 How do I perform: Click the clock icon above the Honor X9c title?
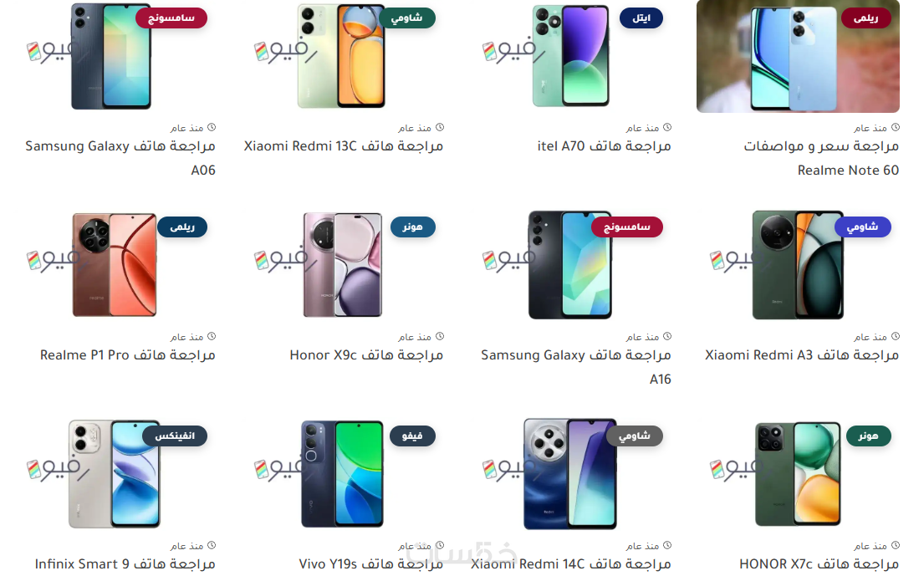click(x=440, y=336)
